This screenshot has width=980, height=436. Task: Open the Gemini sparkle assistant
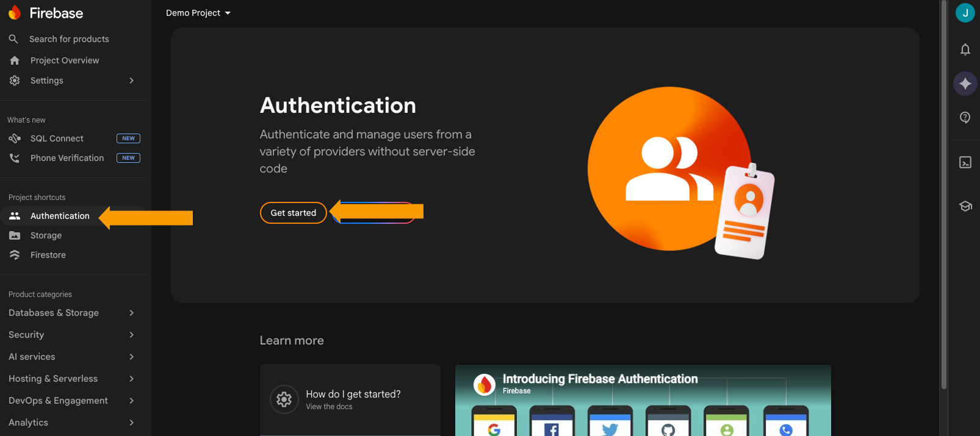pyautogui.click(x=965, y=84)
